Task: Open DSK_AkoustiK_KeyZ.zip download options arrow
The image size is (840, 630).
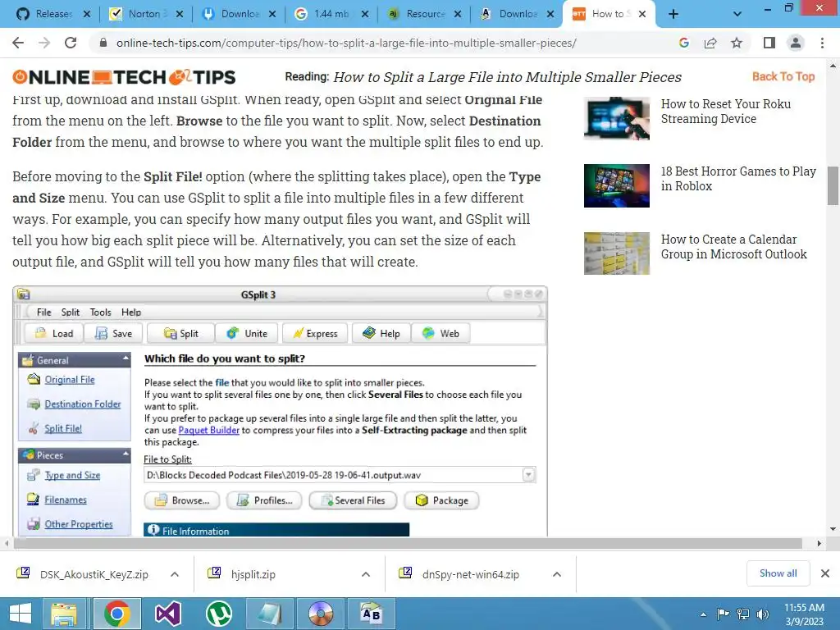Action: click(175, 574)
